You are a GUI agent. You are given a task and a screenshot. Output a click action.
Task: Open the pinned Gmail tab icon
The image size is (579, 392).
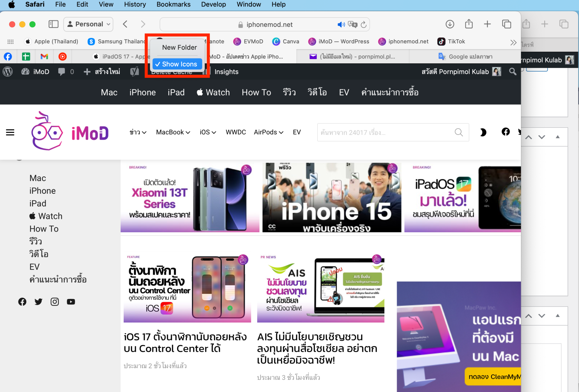coord(44,57)
